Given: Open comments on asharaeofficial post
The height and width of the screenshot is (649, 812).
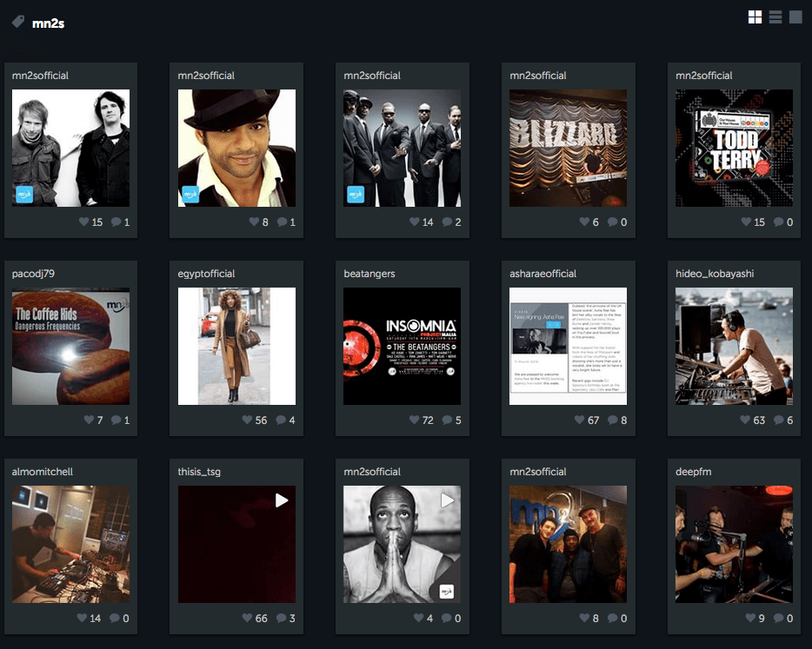Looking at the screenshot, I should (613, 421).
